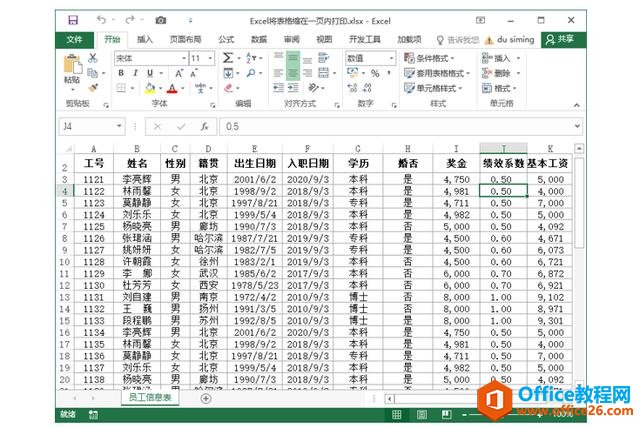Viewport: 640px width, 428px height.
Task: Copy the selected cells
Action: 93,73
